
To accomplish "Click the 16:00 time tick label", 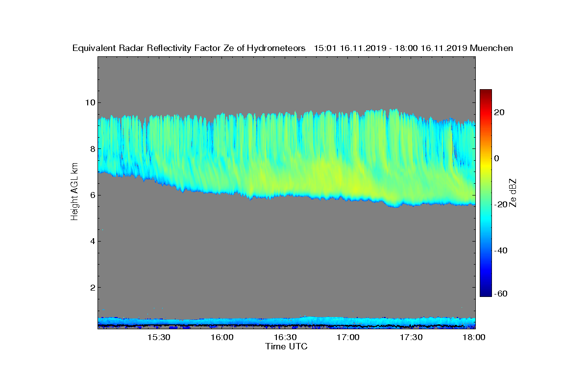I will pos(221,338).
